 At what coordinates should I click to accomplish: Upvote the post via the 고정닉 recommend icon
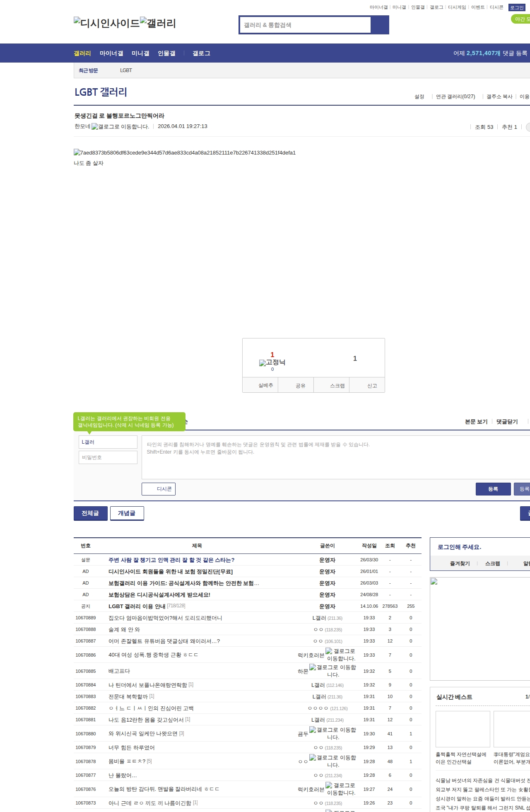point(272,362)
